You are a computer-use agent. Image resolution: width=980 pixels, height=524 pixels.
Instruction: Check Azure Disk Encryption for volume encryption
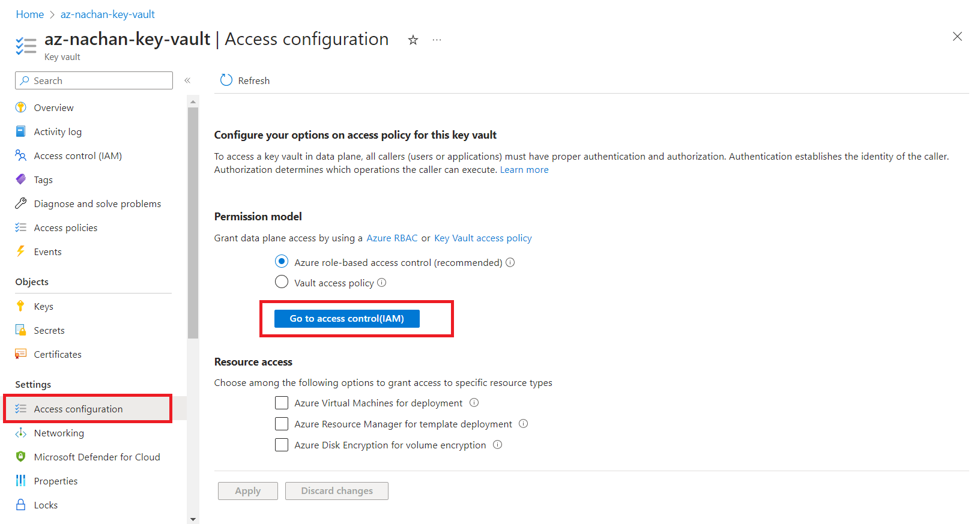[x=282, y=445]
